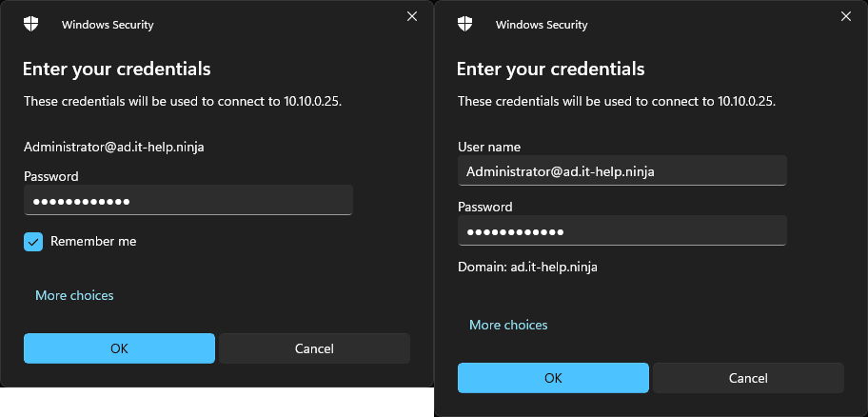The height and width of the screenshot is (417, 868).
Task: Confirm with OK in left dialog
Action: (x=119, y=348)
